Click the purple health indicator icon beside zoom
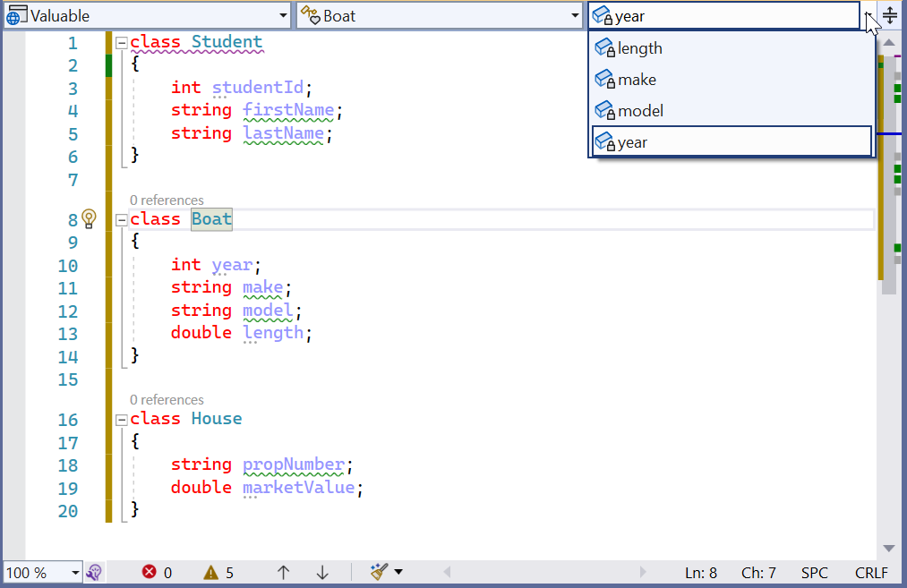Viewport: 907px width, 588px height. point(94,573)
